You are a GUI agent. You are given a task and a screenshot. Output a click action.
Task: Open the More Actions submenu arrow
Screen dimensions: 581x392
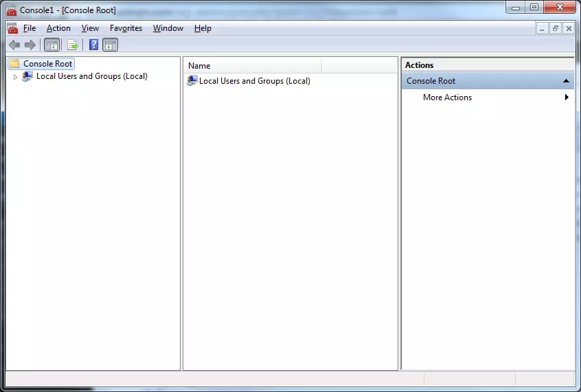coord(567,97)
